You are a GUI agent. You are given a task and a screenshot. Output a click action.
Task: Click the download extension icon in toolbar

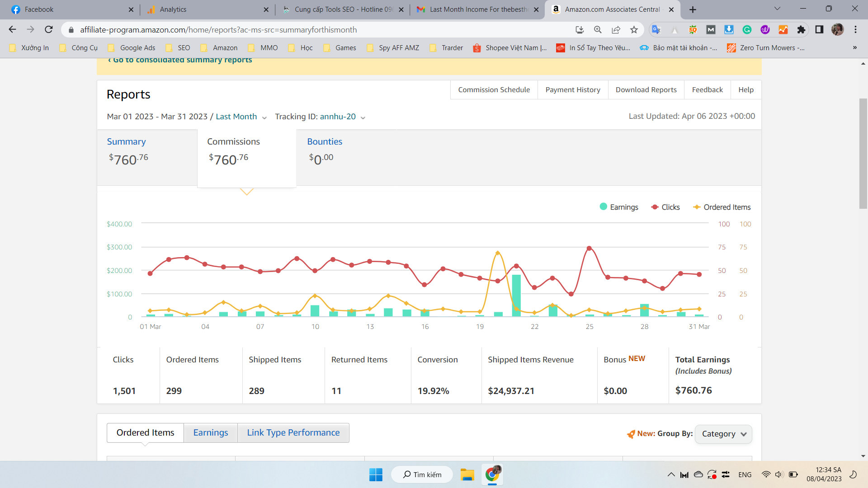pos(729,29)
